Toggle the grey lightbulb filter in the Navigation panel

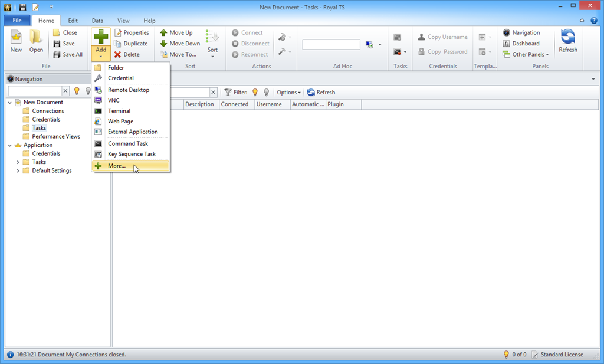click(x=88, y=91)
